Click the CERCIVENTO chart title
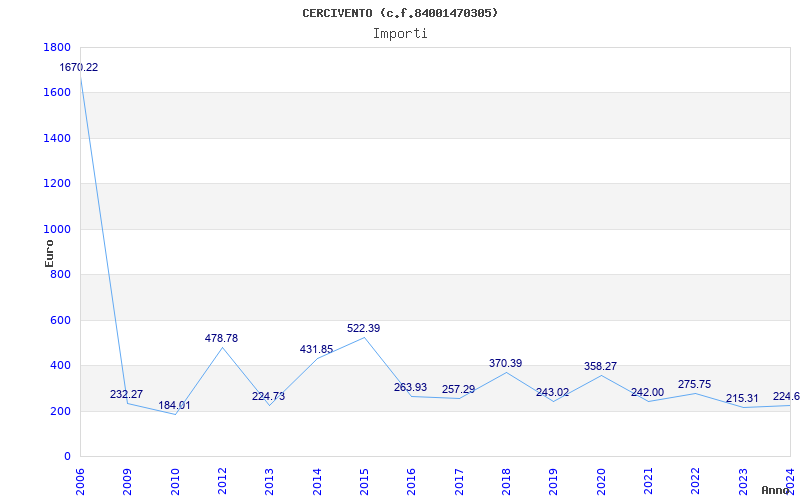 (400, 13)
